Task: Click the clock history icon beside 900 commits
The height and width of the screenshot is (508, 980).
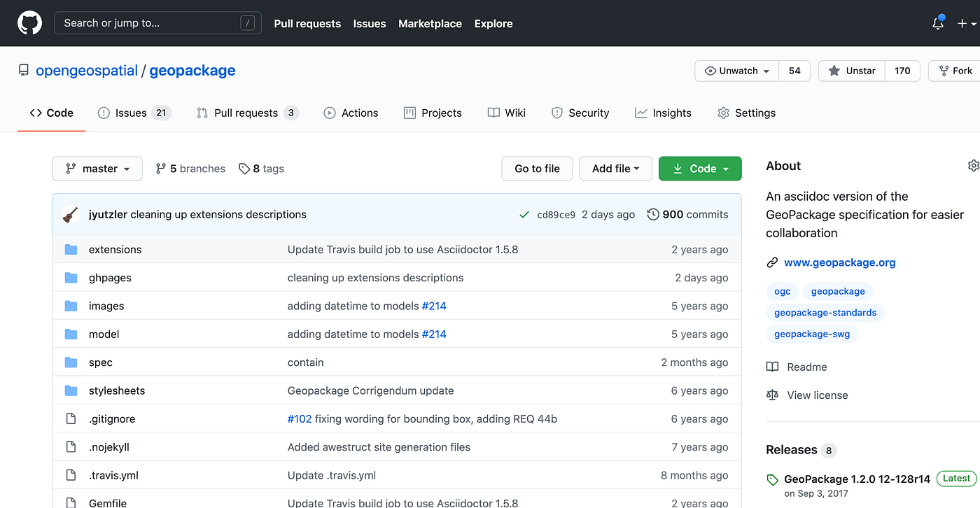Action: point(653,215)
